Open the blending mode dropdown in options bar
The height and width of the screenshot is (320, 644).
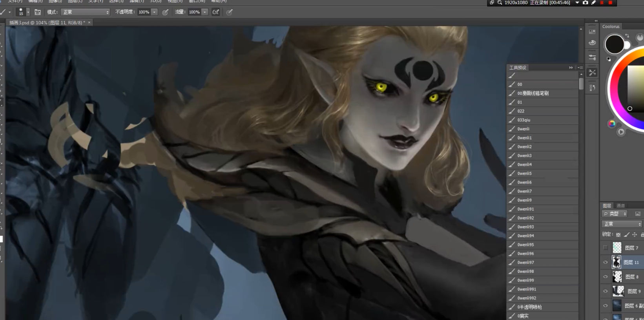click(85, 12)
